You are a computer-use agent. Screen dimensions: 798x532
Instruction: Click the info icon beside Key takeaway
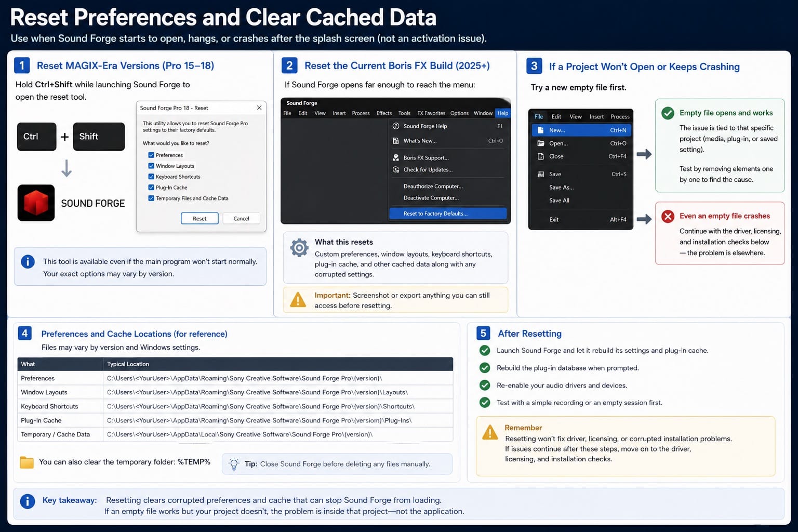[28, 501]
